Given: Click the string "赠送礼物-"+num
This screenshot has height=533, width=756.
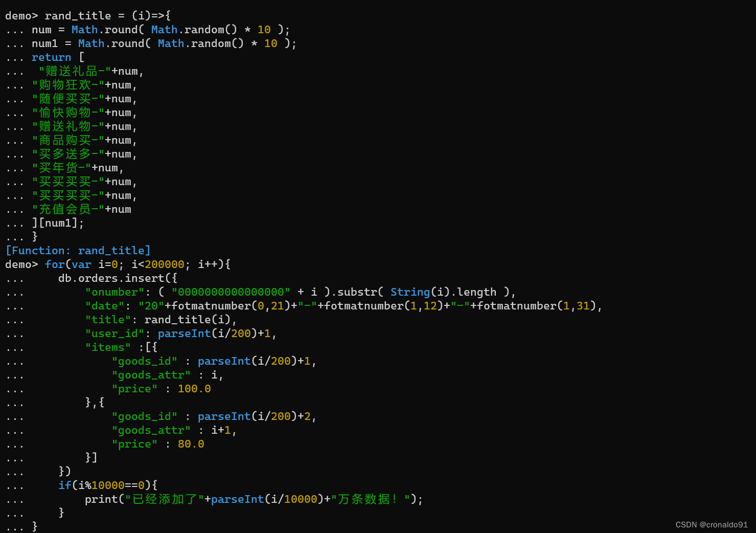Looking at the screenshot, I should [84, 126].
